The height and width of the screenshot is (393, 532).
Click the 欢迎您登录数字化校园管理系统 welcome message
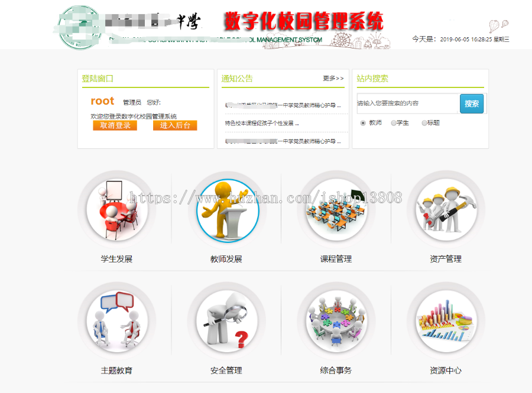coord(134,116)
